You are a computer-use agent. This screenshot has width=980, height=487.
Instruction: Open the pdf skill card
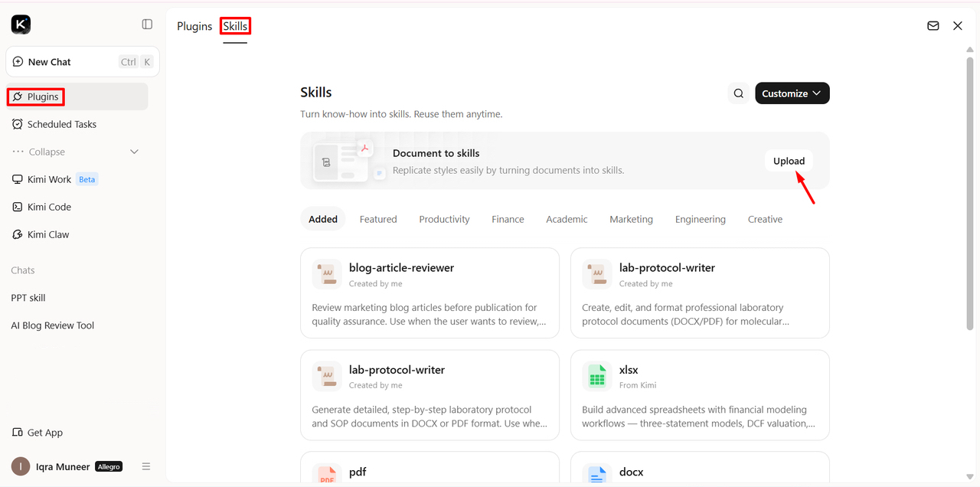point(430,469)
